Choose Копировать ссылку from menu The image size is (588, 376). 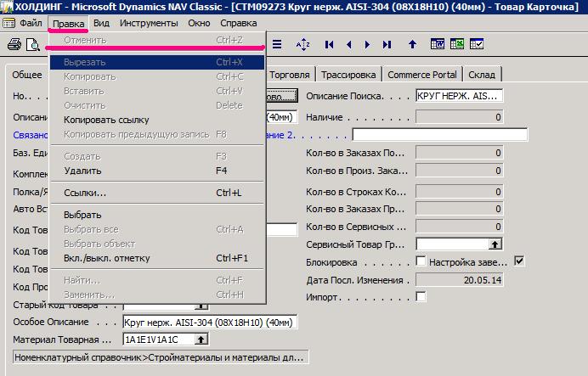click(157, 120)
